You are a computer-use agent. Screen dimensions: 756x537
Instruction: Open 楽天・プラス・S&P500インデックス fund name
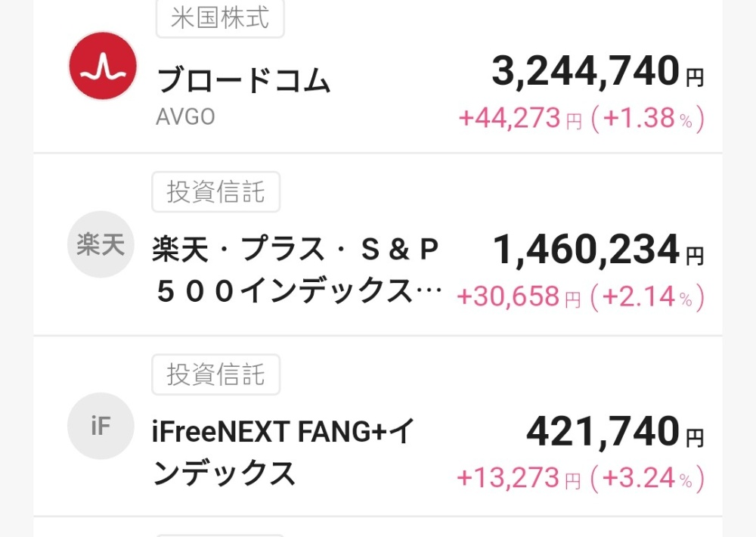[x=296, y=270]
